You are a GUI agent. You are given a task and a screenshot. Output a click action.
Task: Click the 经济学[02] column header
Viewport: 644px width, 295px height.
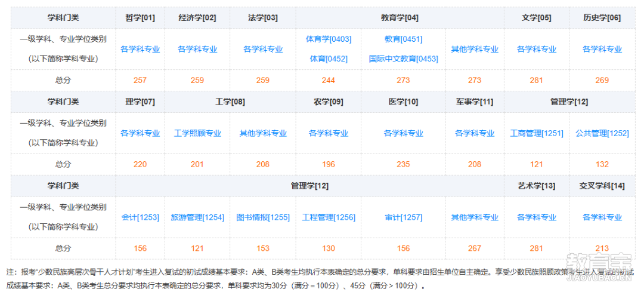tap(197, 18)
